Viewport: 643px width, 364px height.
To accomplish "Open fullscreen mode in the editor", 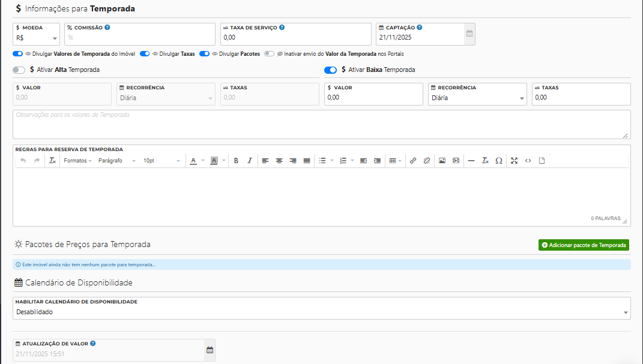I will coord(514,161).
